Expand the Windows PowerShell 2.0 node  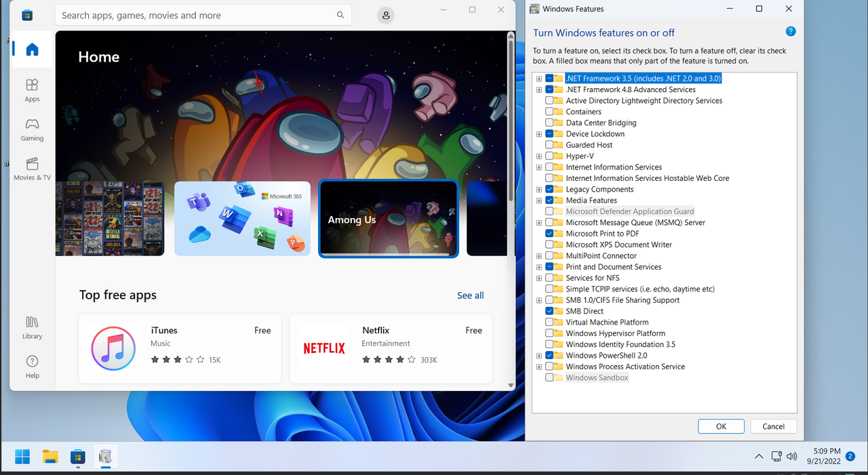tap(539, 356)
